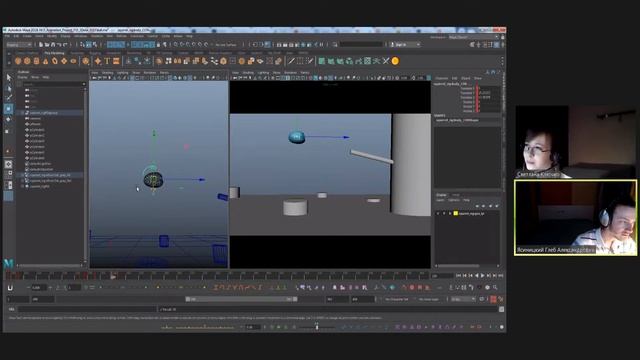The image size is (640, 360).
Task: Choose the Paint Selection tool in toolbox
Action: pyautogui.click(x=9, y=98)
